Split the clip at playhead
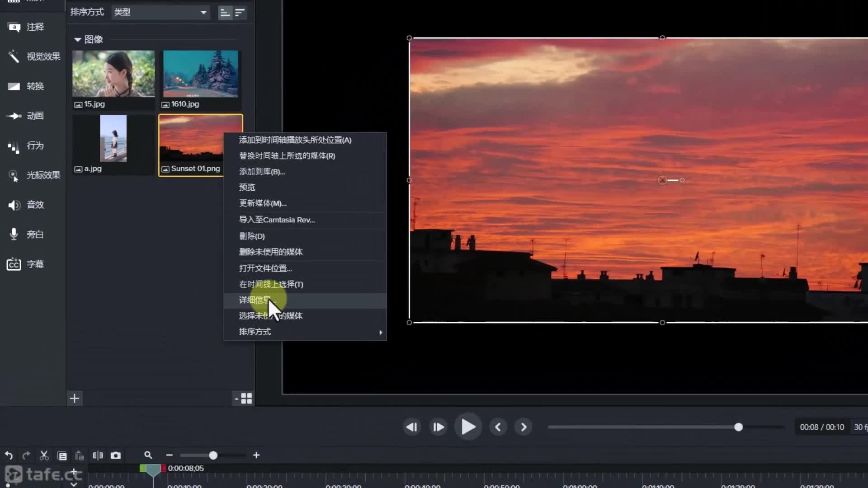This screenshot has height=488, width=868. (98, 455)
